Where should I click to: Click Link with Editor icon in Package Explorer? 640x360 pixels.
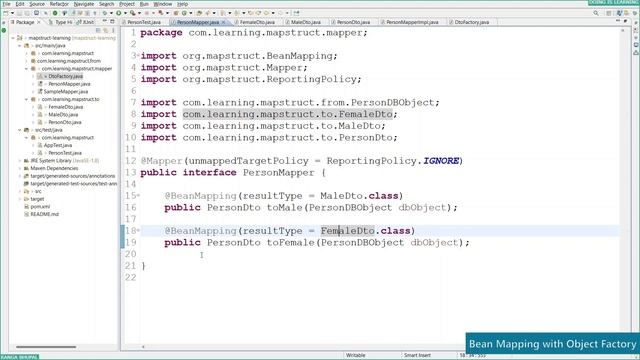click(106, 30)
